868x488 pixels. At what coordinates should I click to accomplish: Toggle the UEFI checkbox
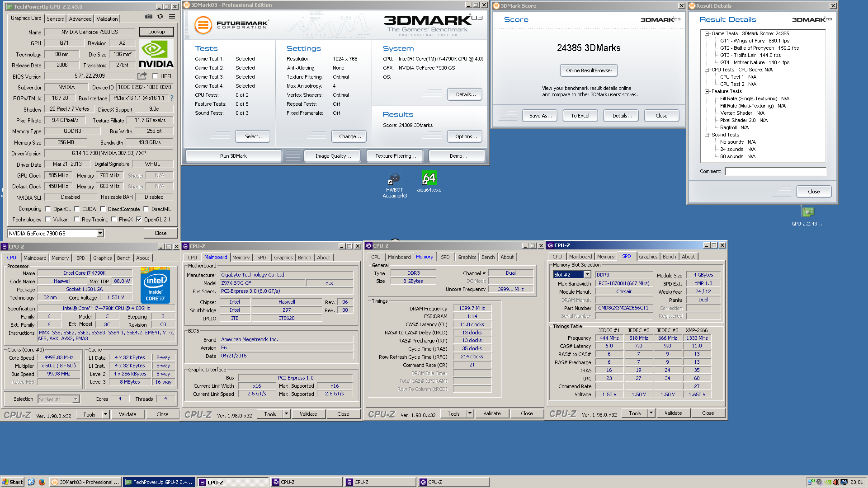[155, 76]
